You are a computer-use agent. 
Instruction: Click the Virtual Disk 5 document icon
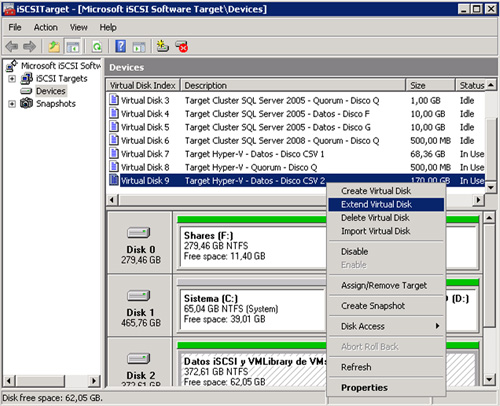(x=114, y=127)
